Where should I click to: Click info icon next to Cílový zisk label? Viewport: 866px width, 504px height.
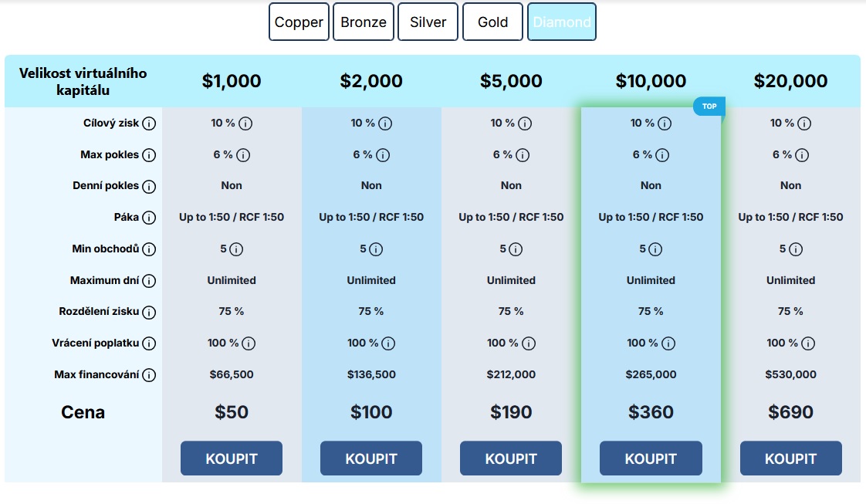149,123
